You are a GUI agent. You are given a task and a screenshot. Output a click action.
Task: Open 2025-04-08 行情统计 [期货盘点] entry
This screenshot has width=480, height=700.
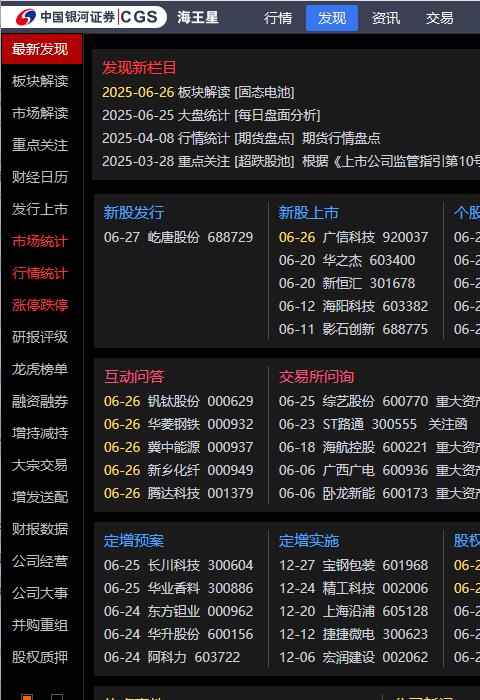pos(241,138)
